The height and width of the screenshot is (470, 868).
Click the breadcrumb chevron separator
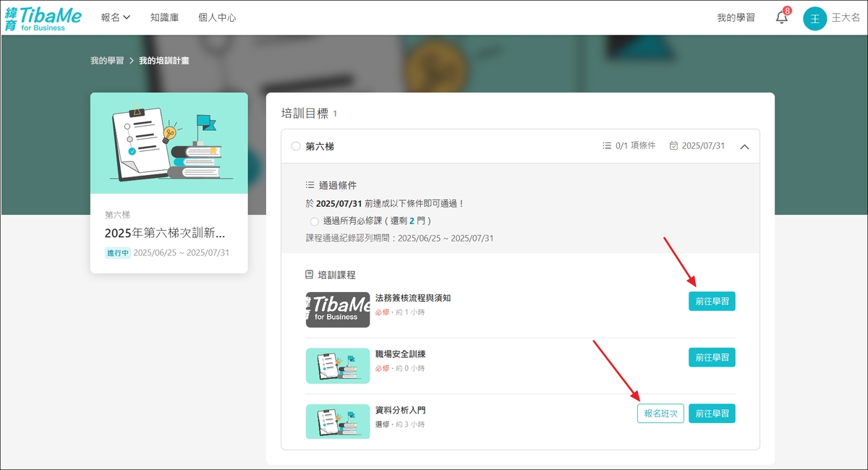coord(132,61)
